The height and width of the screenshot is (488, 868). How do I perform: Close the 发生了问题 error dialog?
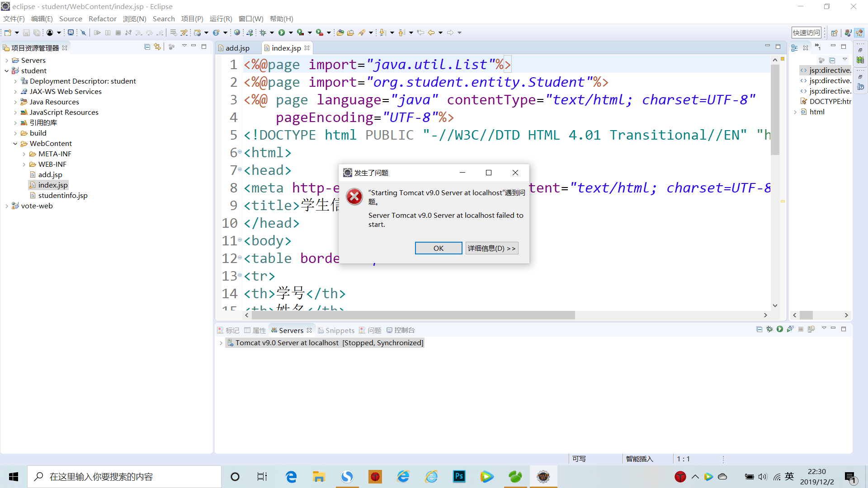tap(515, 173)
